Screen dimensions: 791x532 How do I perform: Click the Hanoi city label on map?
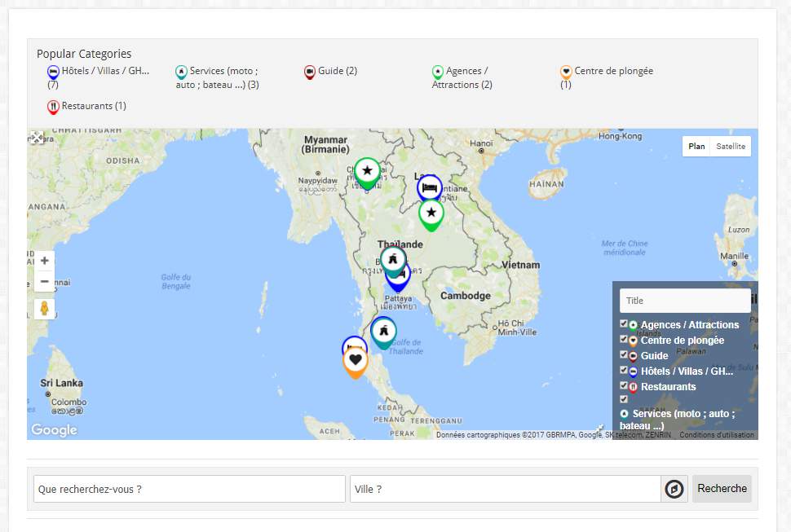[x=481, y=143]
